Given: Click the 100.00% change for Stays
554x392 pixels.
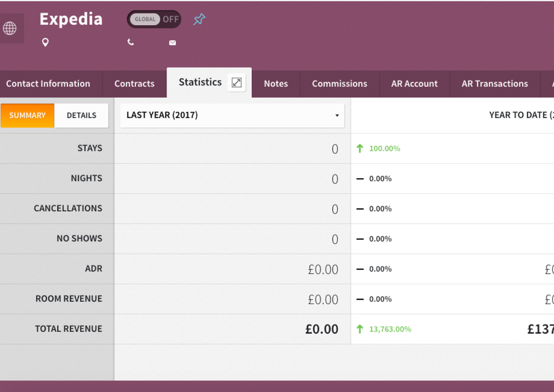Looking at the screenshot, I should [385, 149].
